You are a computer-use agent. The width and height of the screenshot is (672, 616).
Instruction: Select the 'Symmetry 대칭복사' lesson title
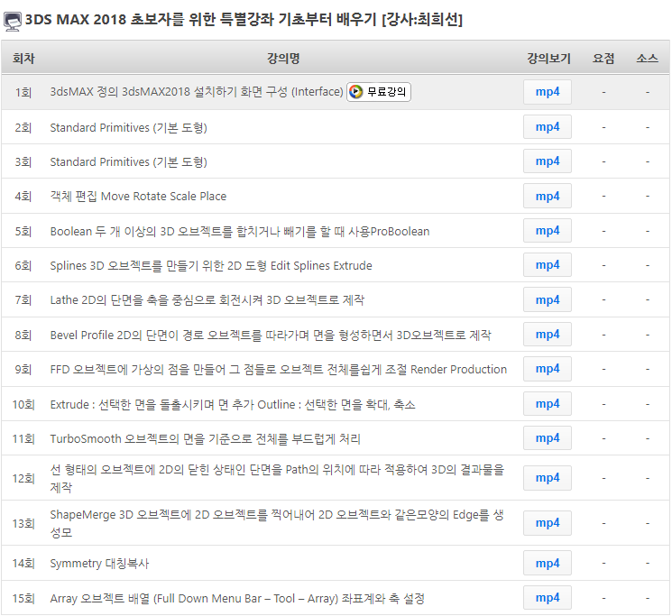[x=99, y=564]
